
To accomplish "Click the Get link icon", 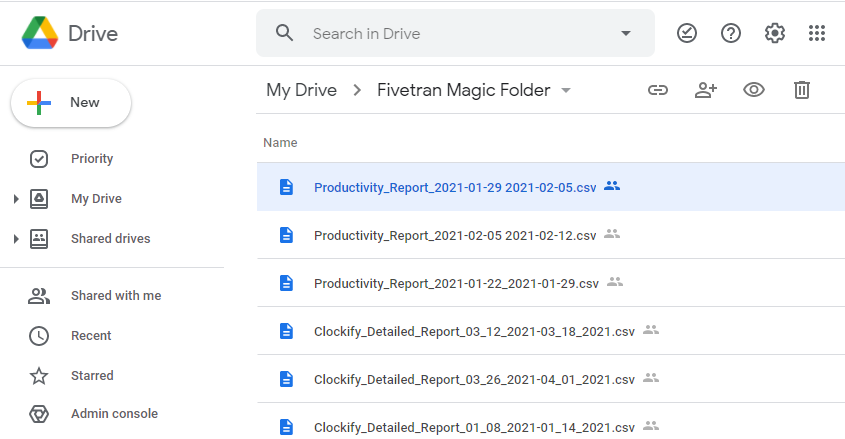I will point(657,90).
